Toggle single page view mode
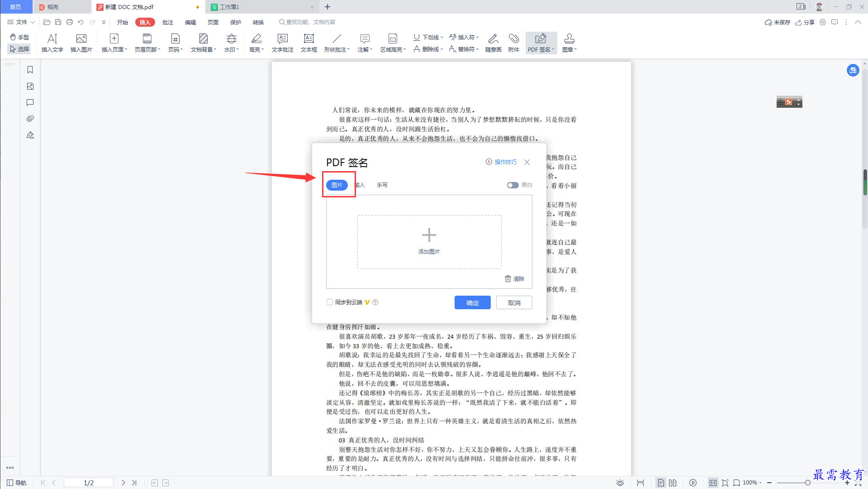Screen dimensions: 868x489 (x=661, y=483)
